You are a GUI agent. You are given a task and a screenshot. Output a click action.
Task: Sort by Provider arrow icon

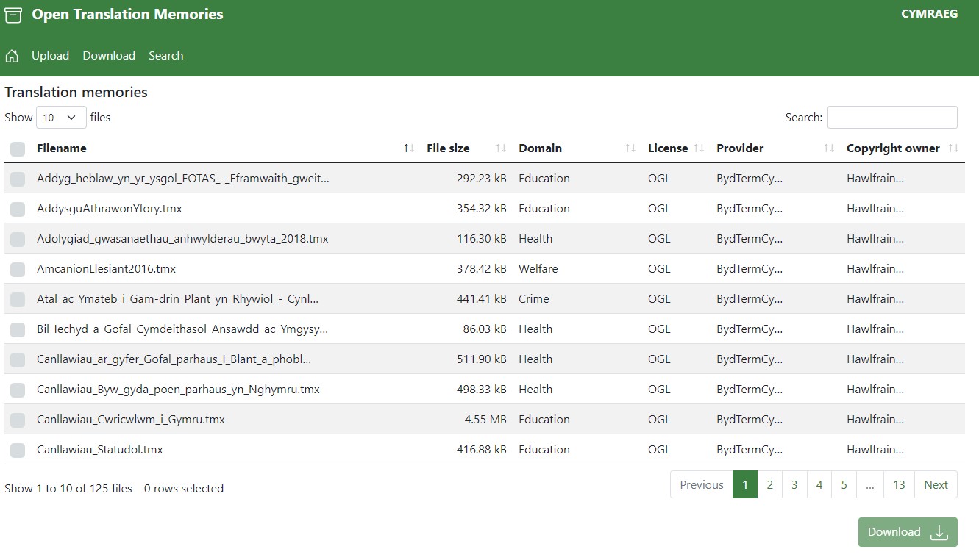pos(829,148)
